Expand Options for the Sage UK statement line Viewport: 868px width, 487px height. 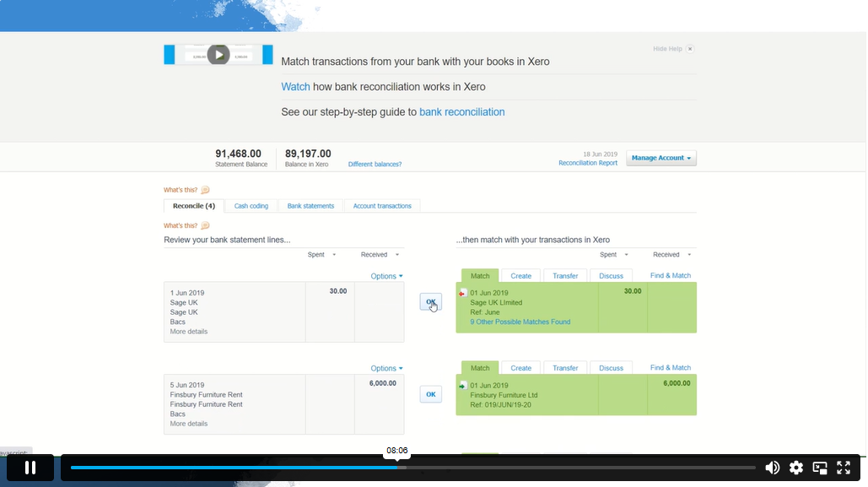click(x=386, y=276)
